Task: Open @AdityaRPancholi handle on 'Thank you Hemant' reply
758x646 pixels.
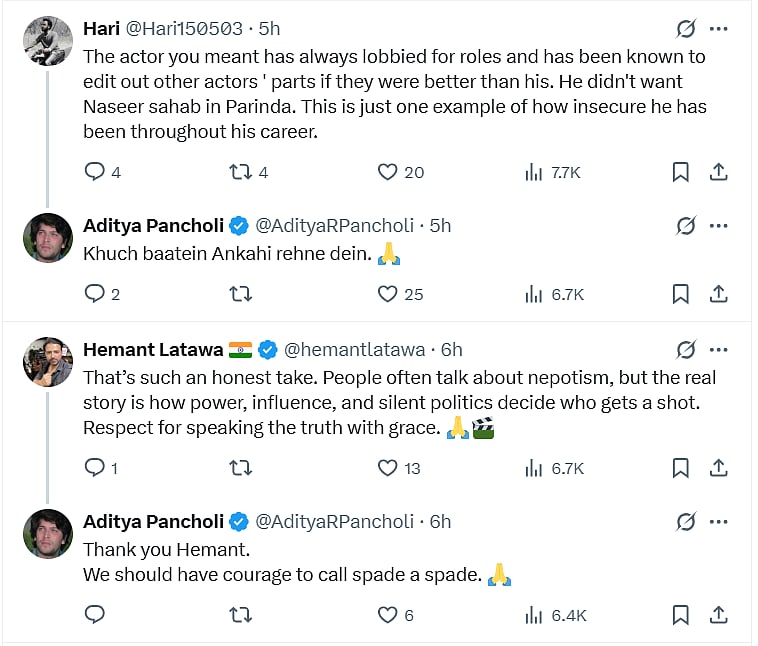Action: (334, 521)
